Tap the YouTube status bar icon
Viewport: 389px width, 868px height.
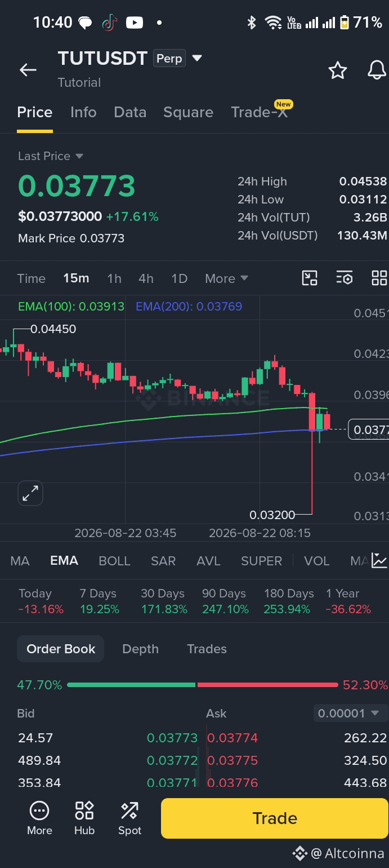(x=134, y=23)
